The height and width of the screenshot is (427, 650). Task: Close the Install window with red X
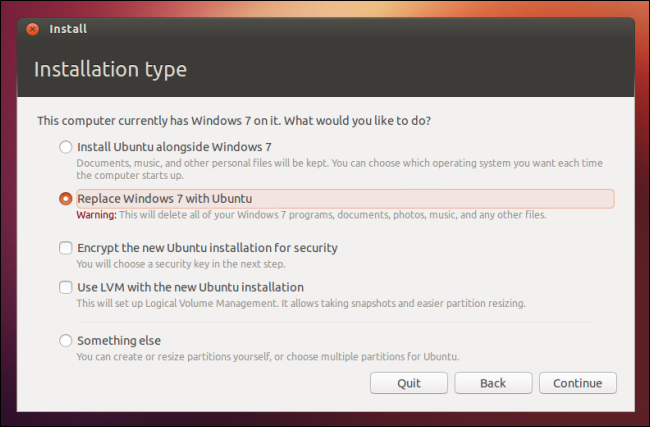pos(32,29)
